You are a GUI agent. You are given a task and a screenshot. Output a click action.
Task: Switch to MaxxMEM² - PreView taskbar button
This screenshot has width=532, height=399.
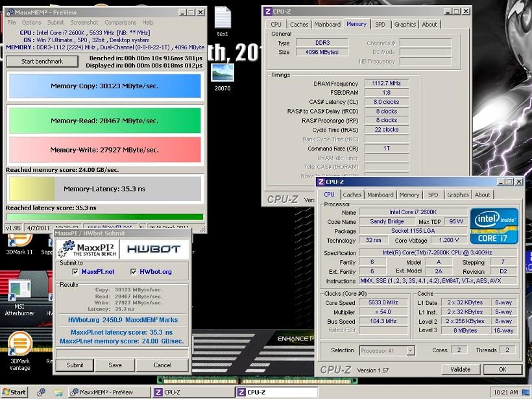coord(108,393)
